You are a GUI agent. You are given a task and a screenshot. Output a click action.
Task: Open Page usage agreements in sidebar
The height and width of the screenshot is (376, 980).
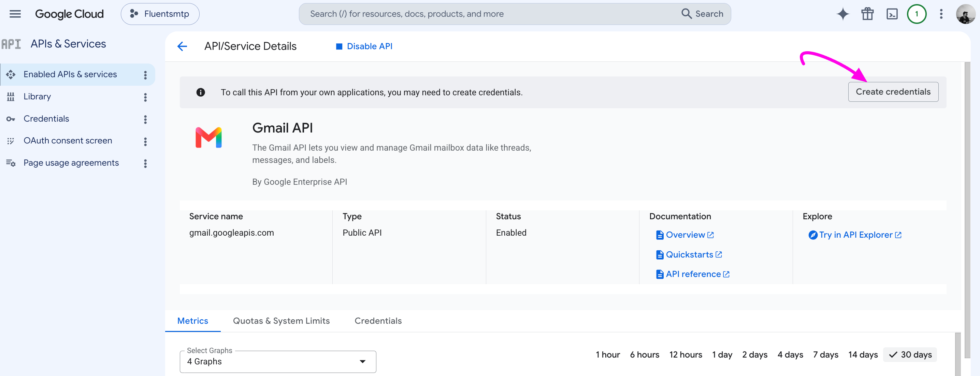pyautogui.click(x=71, y=163)
